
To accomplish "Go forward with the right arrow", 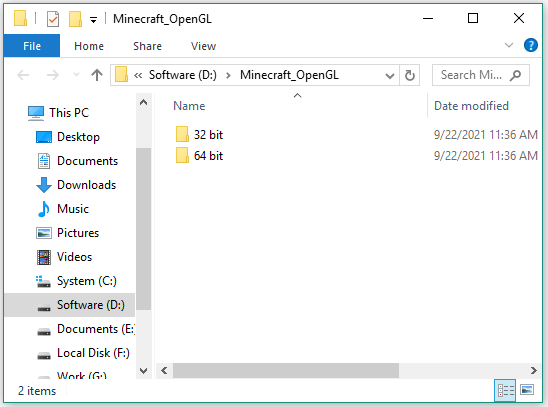I will pos(53,75).
